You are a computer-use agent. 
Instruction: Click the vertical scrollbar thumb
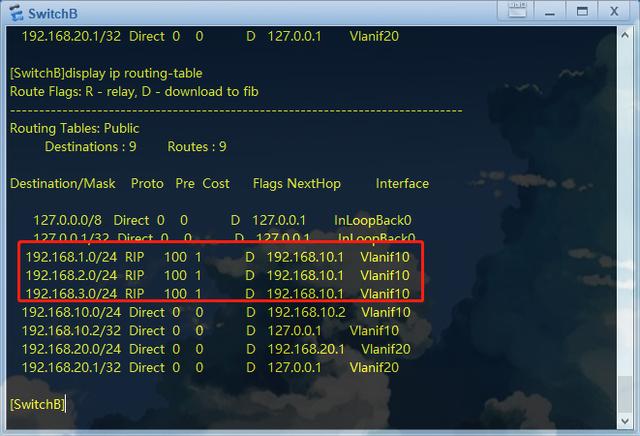pos(624,395)
